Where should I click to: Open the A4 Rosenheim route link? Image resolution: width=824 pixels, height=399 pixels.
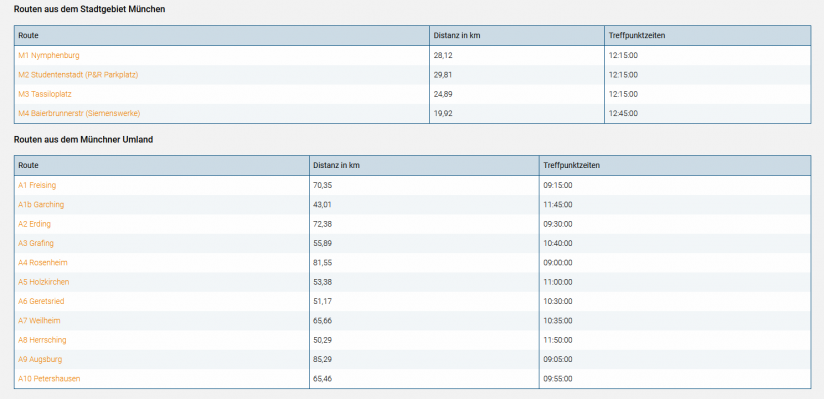pyautogui.click(x=43, y=262)
